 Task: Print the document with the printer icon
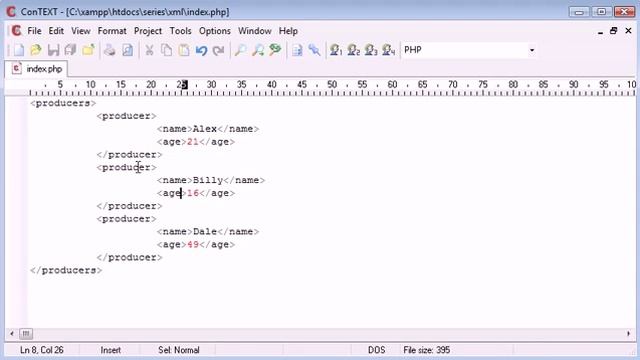109,50
